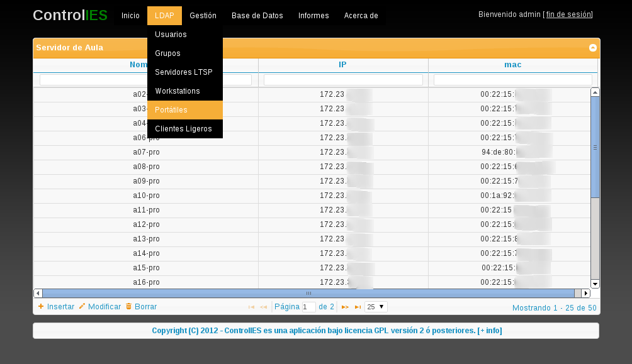The height and width of the screenshot is (364, 632).
Task: Click the Modificar button
Action: tap(100, 306)
